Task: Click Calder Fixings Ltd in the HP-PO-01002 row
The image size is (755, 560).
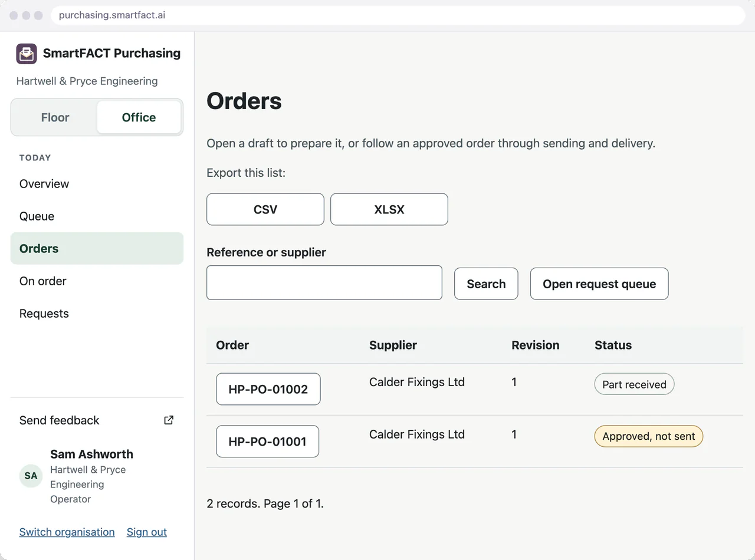Action: 417,382
